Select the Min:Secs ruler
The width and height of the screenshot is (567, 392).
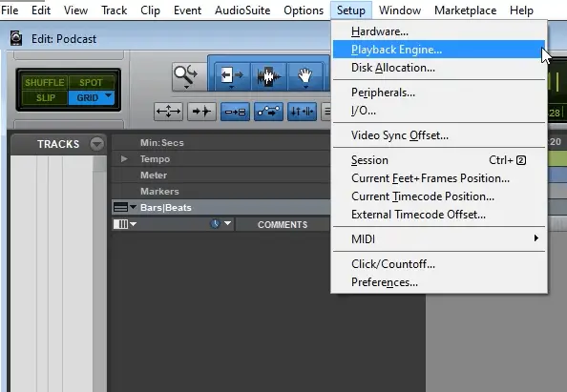point(220,142)
